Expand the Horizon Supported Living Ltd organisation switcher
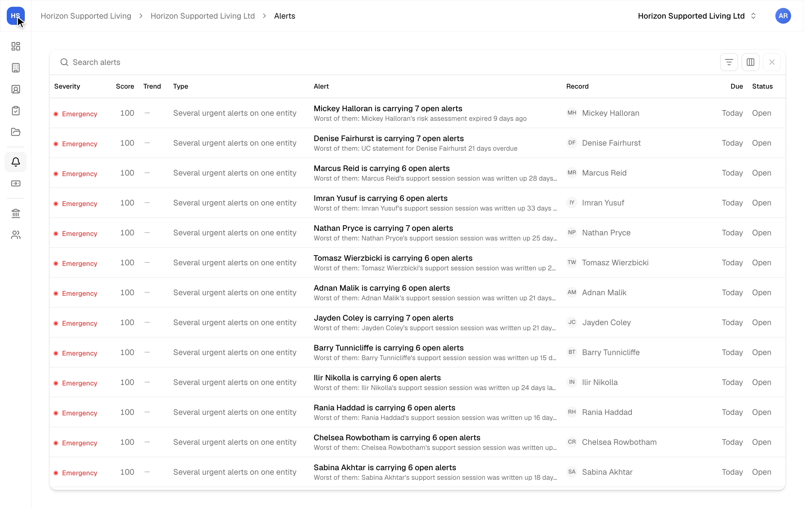The image size is (812, 508). [697, 16]
